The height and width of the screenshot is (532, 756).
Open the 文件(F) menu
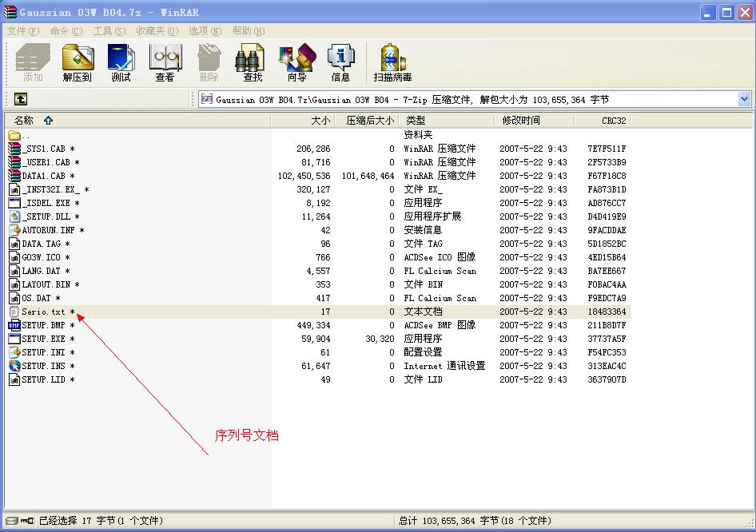(x=22, y=31)
